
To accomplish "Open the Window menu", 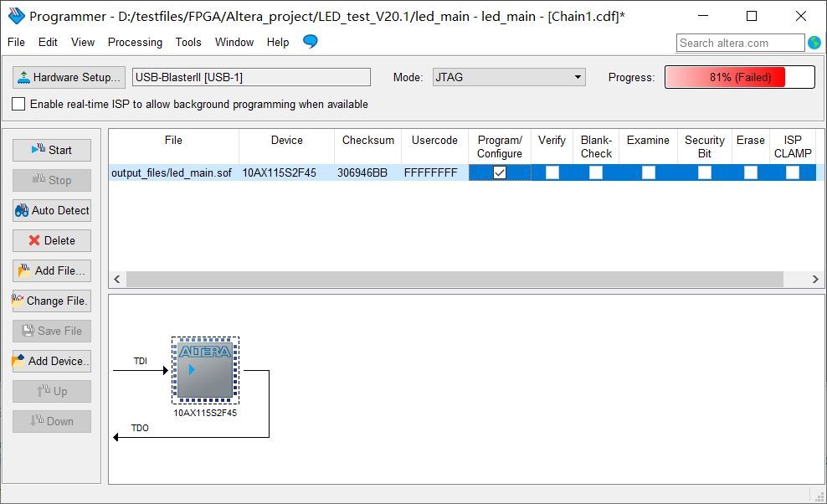I will click(234, 42).
